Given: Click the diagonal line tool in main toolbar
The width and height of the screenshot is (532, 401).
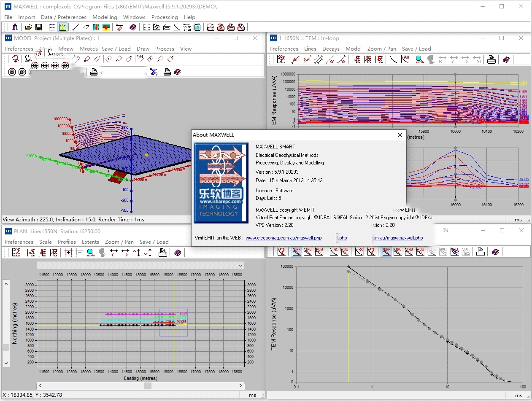Looking at the screenshot, I should click(x=76, y=27).
